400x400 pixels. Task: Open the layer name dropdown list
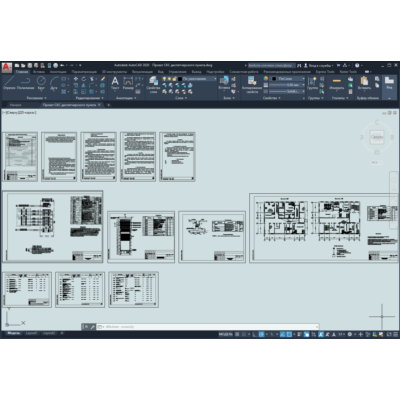point(199,79)
